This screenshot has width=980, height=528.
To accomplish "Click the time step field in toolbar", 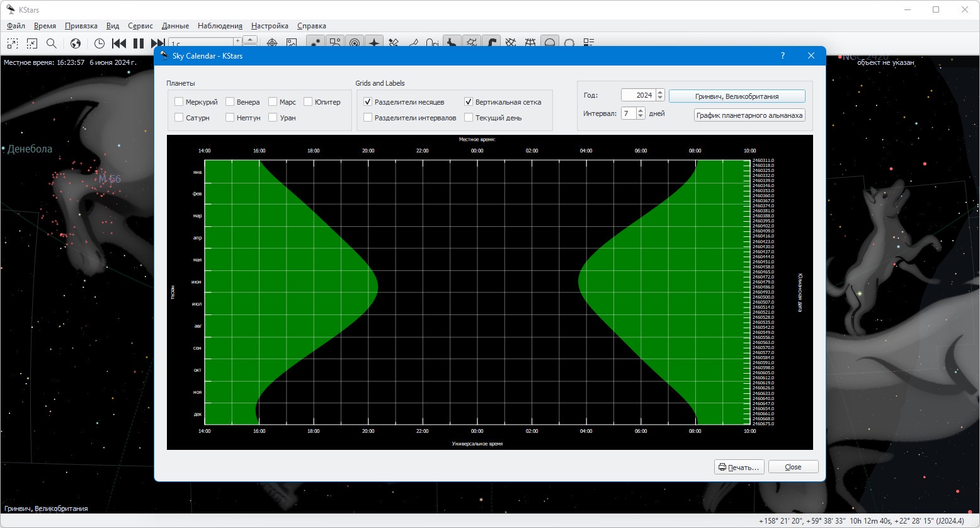I will 202,43.
